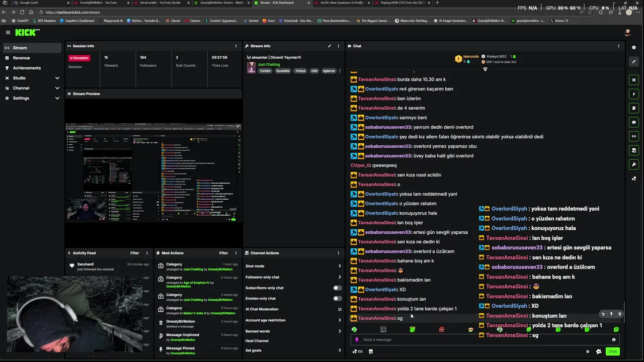The width and height of the screenshot is (644, 362).
Task: Click the green Chat send button
Action: [x=612, y=351]
